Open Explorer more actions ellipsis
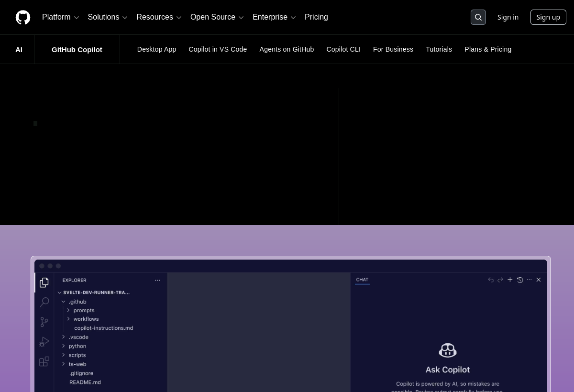The height and width of the screenshot is (392, 574). pos(157,280)
